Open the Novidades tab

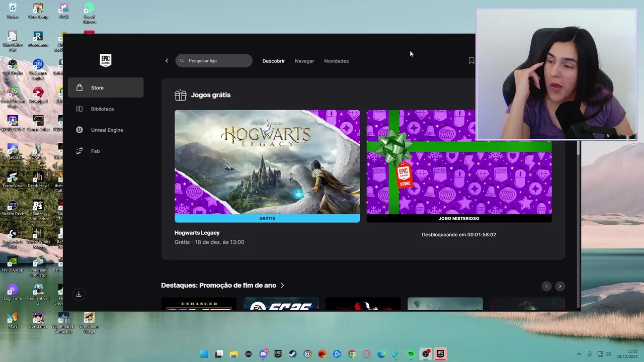pos(336,61)
